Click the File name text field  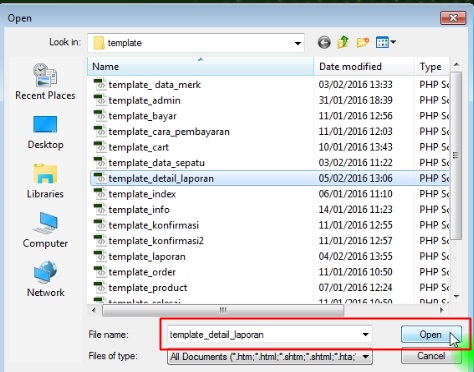pos(263,334)
